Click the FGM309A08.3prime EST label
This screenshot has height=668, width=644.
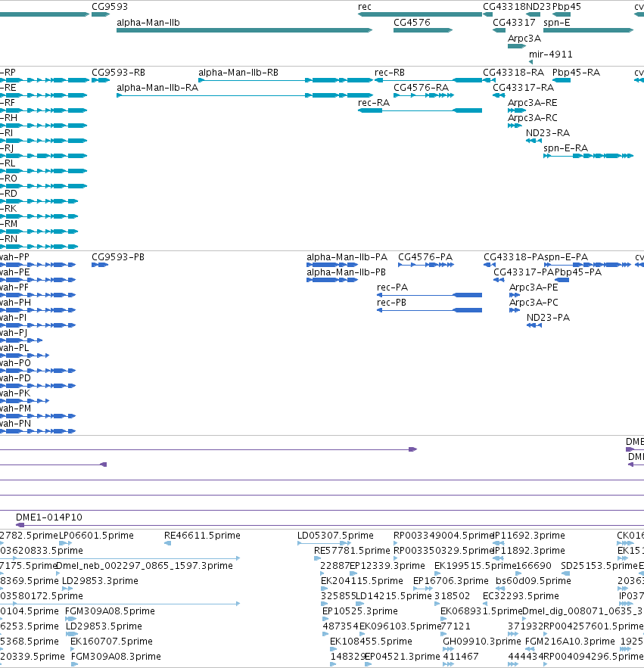(116, 657)
